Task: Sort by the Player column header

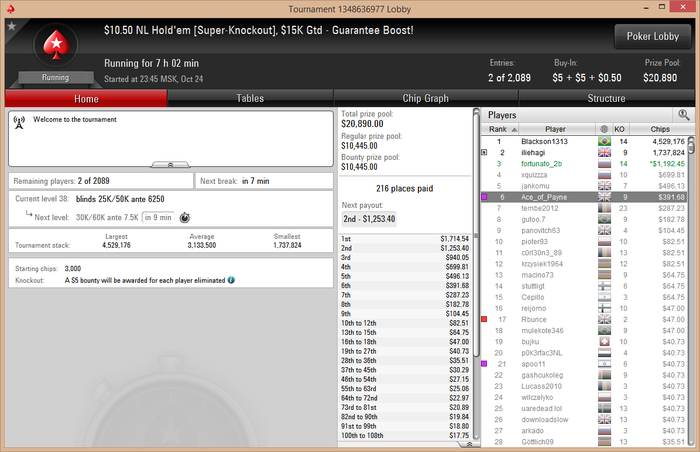Action: (x=555, y=129)
